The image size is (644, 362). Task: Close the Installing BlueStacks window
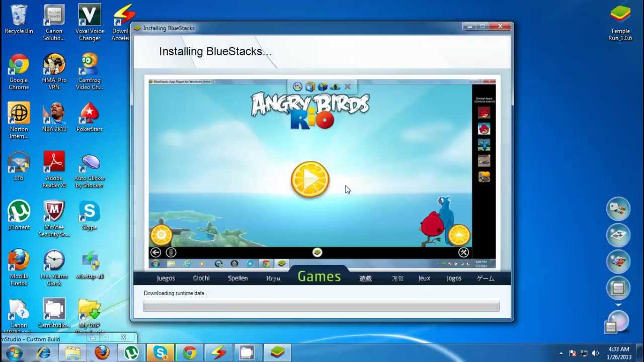(x=500, y=26)
